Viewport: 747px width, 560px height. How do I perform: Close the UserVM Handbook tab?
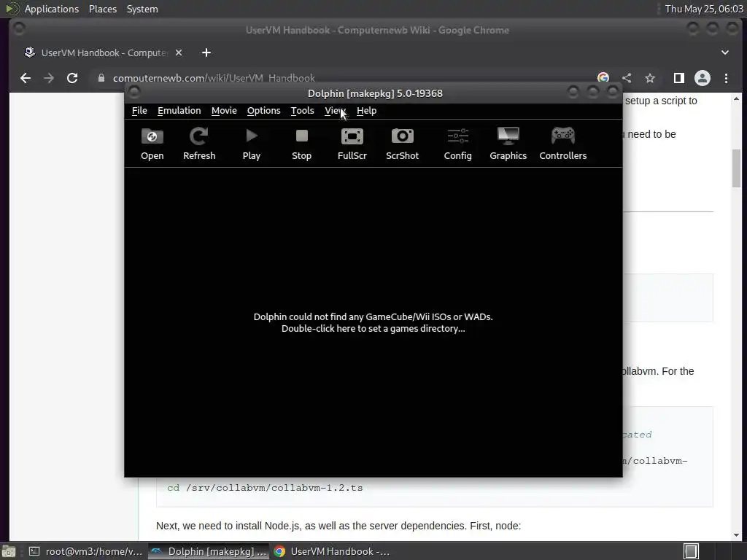[x=179, y=52]
